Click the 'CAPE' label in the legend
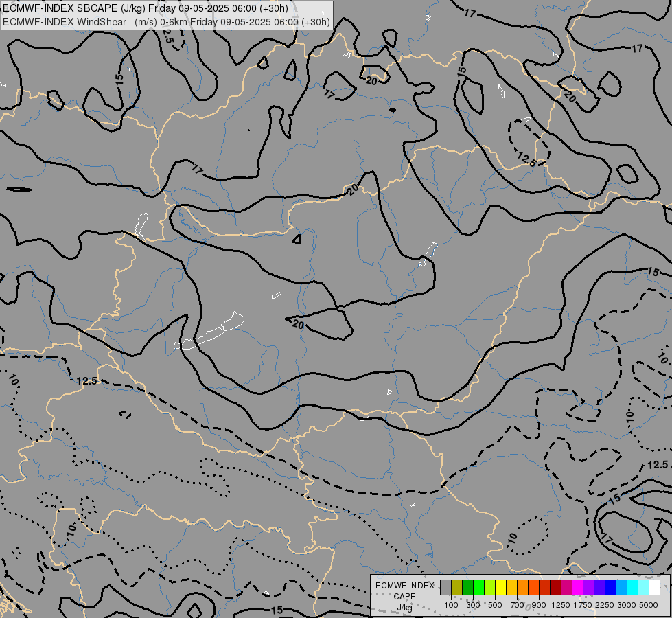 404,597
